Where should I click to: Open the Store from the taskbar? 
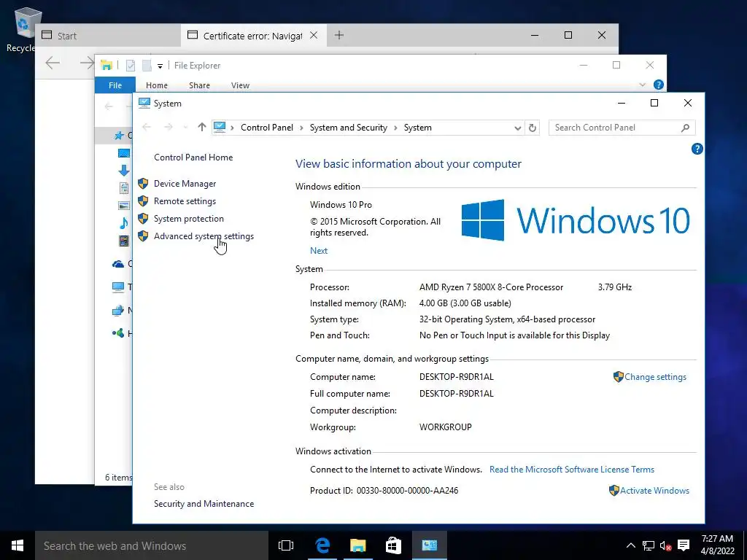393,545
